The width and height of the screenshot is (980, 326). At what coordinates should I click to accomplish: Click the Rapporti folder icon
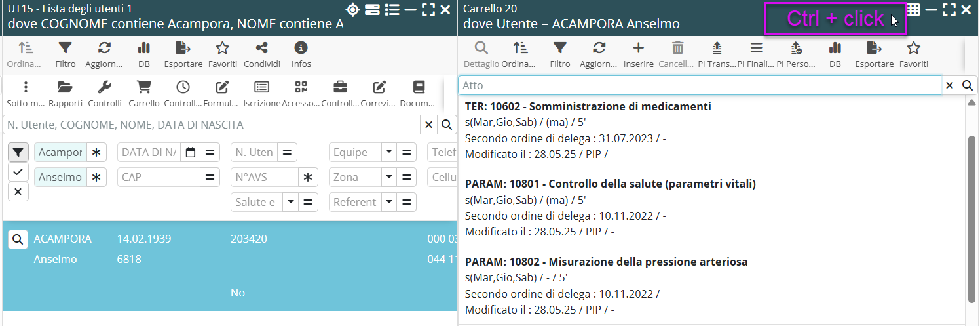coord(65,92)
